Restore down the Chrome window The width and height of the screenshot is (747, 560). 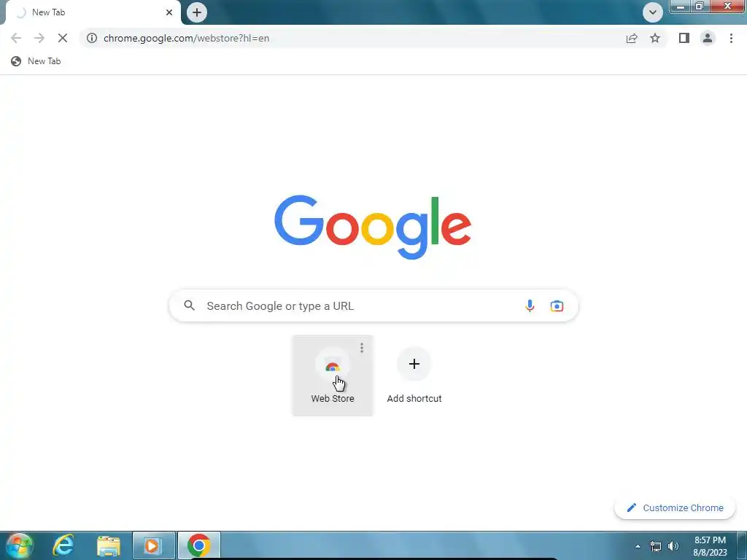click(x=700, y=6)
